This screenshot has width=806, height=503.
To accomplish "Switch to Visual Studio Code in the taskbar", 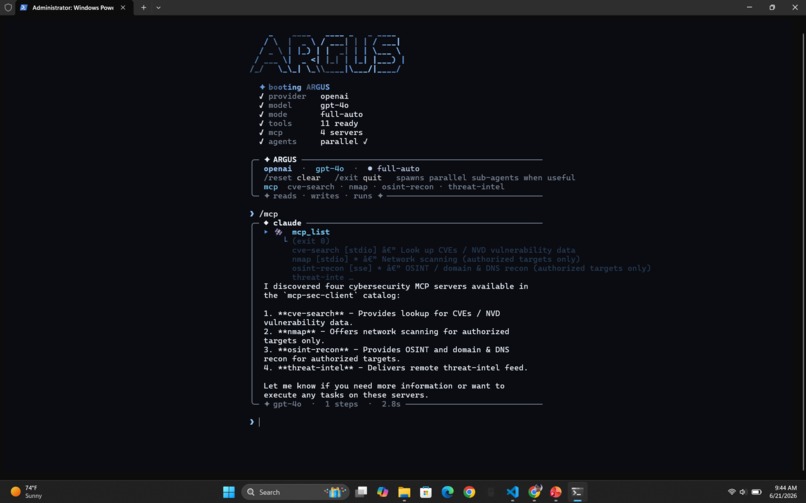I will 512,492.
